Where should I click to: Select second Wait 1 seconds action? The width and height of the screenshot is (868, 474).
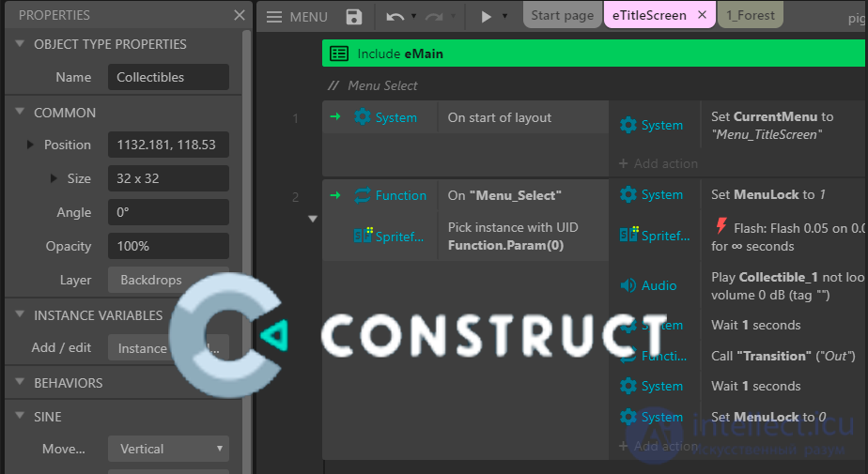pyautogui.click(x=755, y=386)
